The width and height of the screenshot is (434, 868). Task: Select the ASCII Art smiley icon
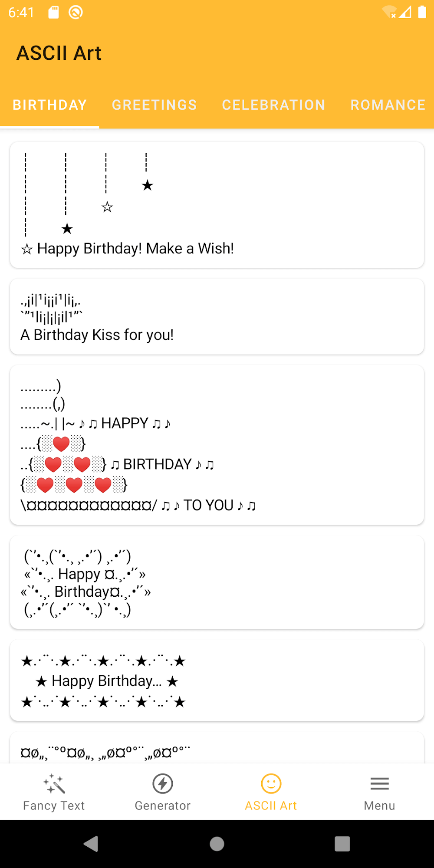coord(271,784)
